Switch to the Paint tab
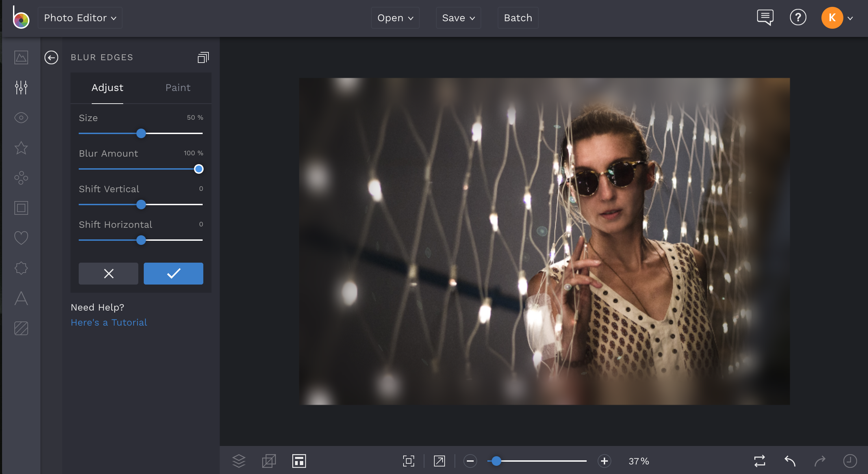This screenshot has height=474, width=868. click(178, 88)
